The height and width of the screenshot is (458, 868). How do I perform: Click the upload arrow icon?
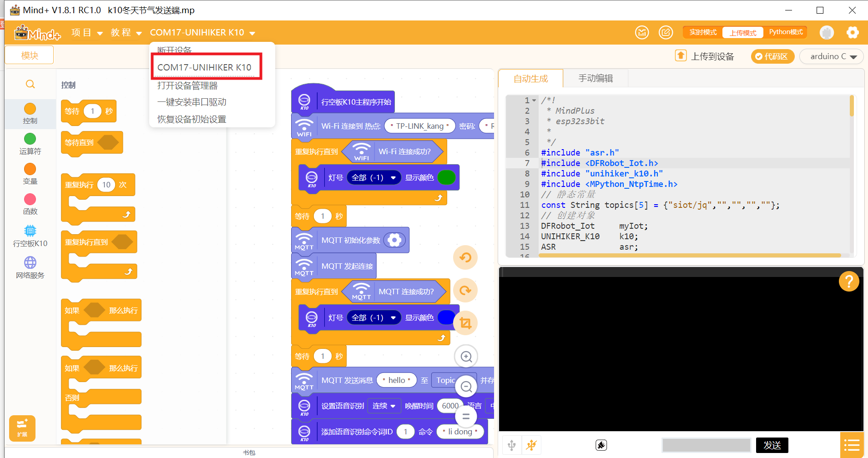(681, 55)
